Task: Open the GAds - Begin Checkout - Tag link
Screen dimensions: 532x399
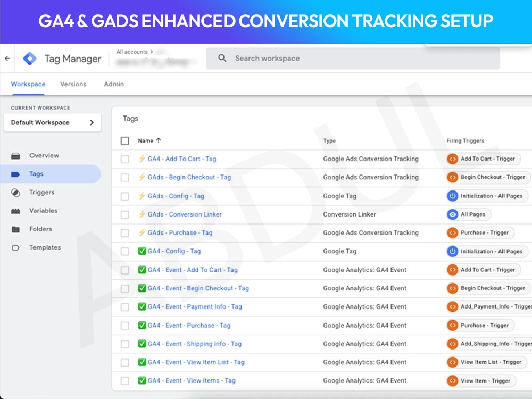Action: click(189, 177)
